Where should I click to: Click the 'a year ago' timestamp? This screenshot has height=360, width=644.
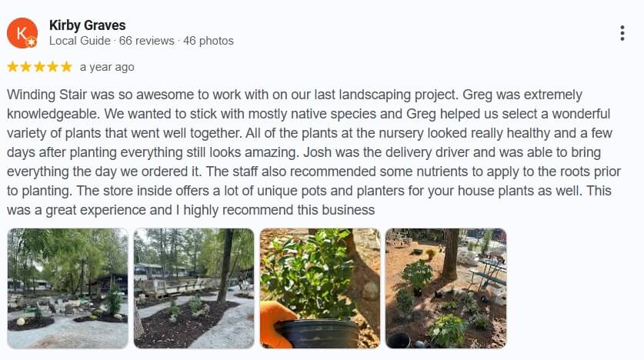pos(107,67)
